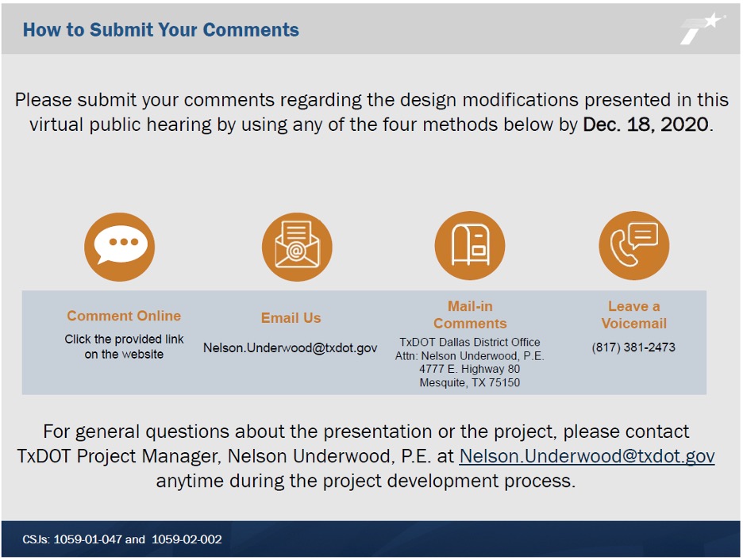Click the Dec. 18, 2020 deadline text
Screen dimensions: 743x560
pyautogui.click(x=645, y=125)
